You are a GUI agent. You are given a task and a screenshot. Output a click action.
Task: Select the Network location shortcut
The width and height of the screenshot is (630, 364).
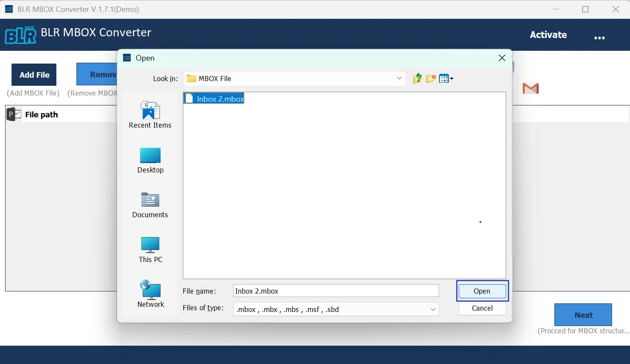point(150,294)
